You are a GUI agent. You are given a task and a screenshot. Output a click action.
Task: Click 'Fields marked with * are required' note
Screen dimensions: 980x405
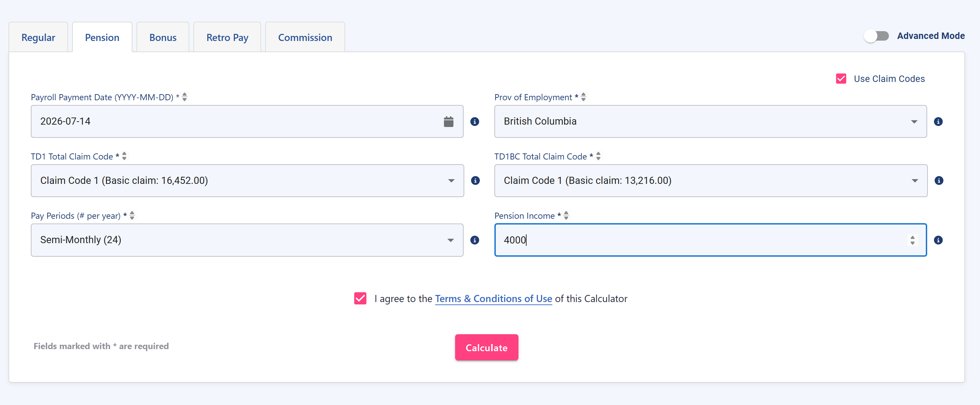101,346
